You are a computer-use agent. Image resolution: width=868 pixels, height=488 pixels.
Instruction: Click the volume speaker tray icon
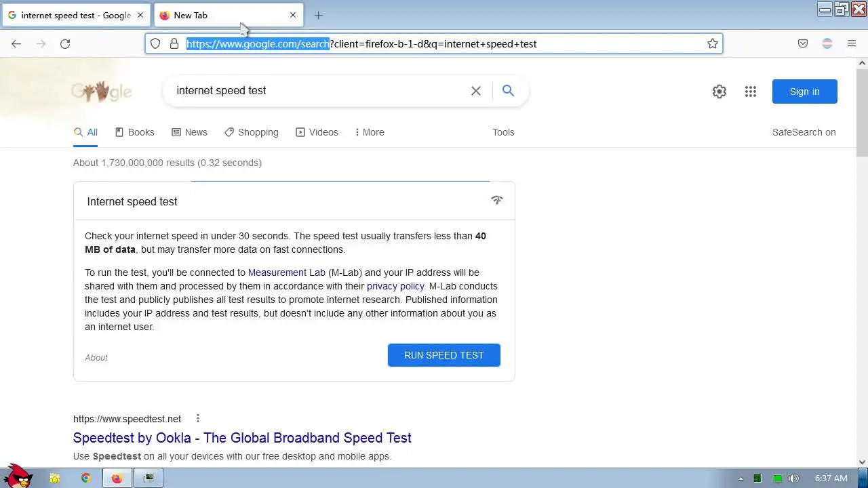click(x=794, y=479)
